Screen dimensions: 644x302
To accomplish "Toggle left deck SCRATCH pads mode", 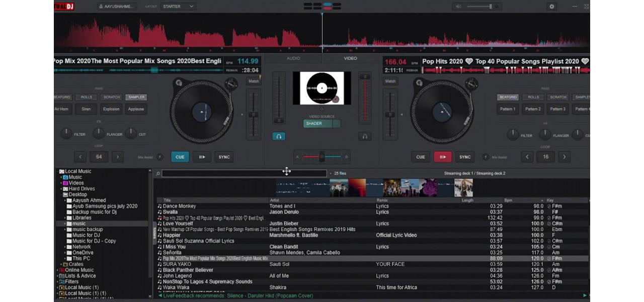I will click(111, 97).
